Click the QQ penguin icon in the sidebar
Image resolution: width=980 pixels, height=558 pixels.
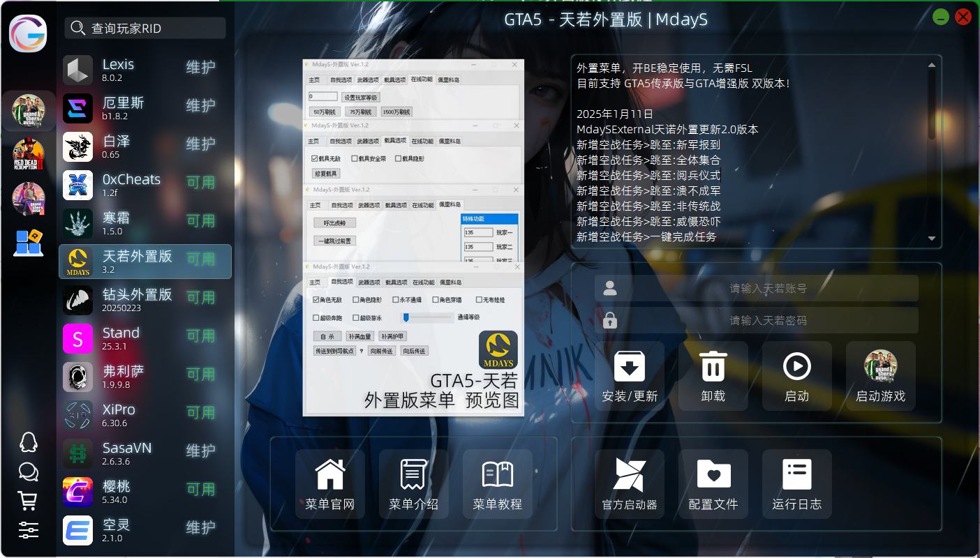[28, 442]
